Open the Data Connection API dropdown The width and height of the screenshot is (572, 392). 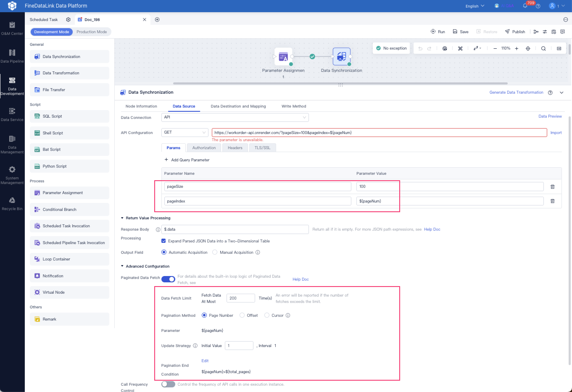click(235, 117)
